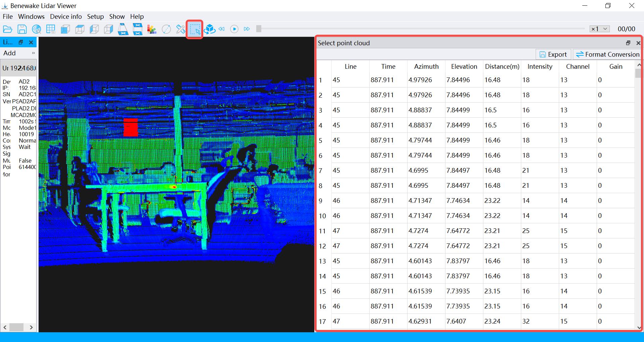Open the Show menu
644x342 pixels.
117,16
